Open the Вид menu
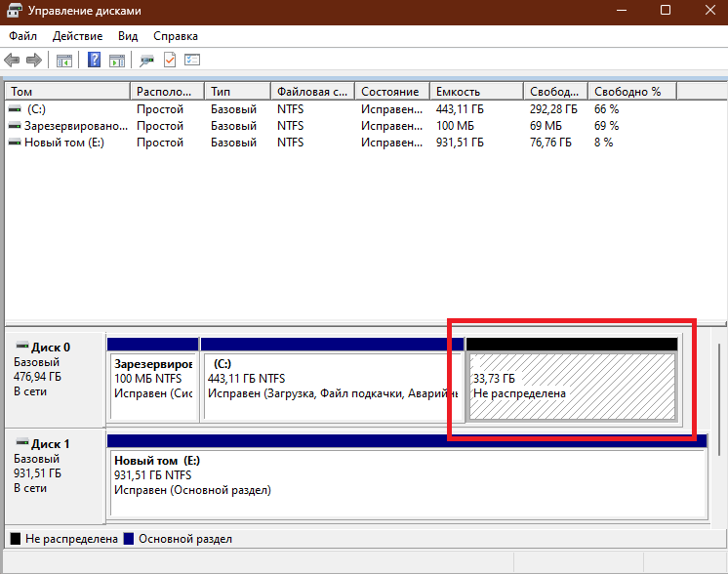This screenshot has width=728, height=574. [128, 36]
